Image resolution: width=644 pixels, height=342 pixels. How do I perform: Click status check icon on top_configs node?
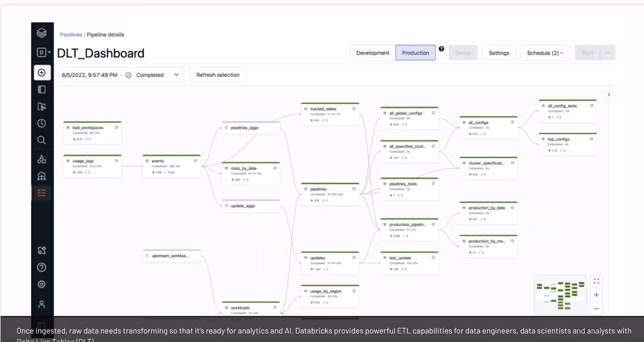(591, 139)
